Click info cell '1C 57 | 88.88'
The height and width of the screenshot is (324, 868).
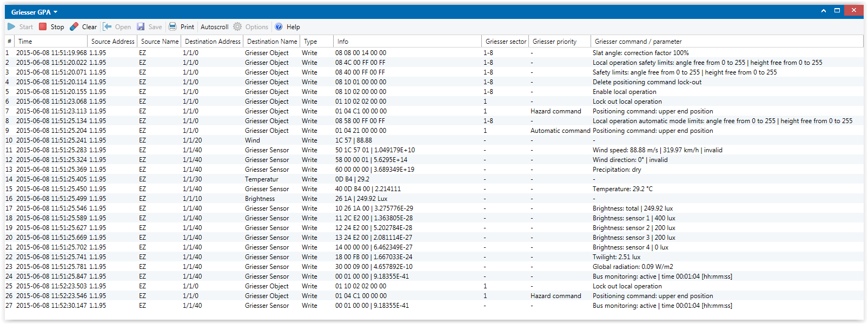click(x=354, y=140)
